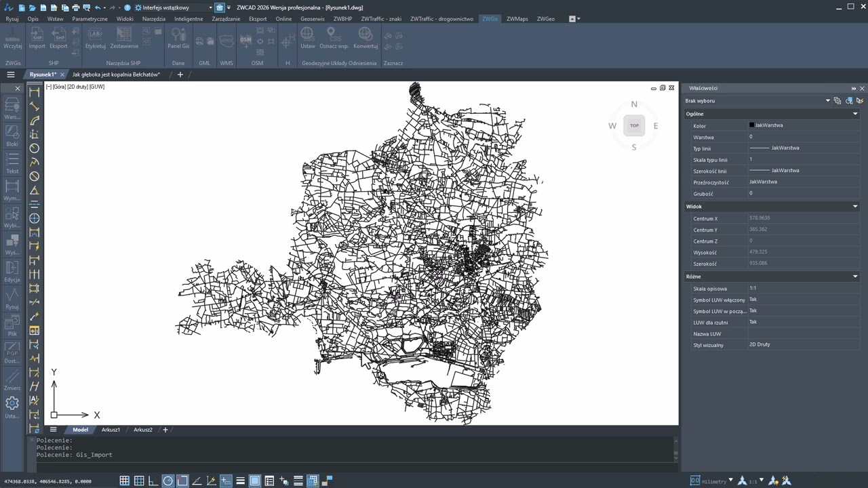Viewport: 868px width, 488px height.
Task: Open the Zmierz tool in left sidebar
Action: pyautogui.click(x=12, y=380)
